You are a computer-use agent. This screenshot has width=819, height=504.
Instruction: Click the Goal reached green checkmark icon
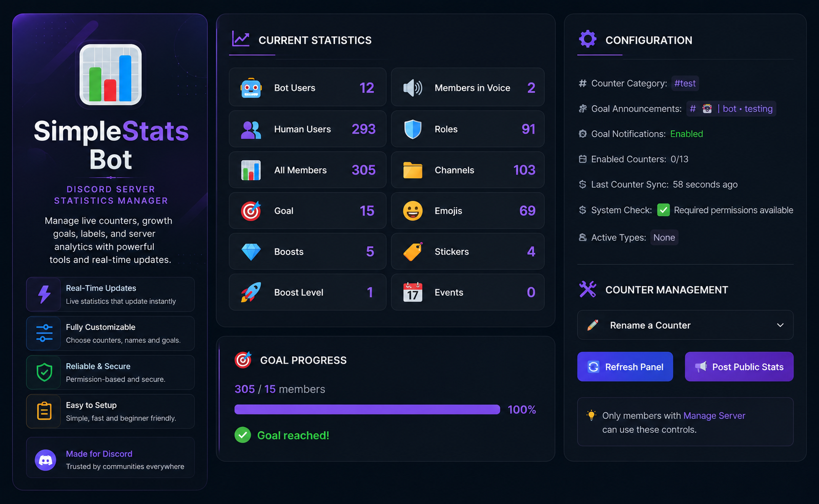pos(243,435)
